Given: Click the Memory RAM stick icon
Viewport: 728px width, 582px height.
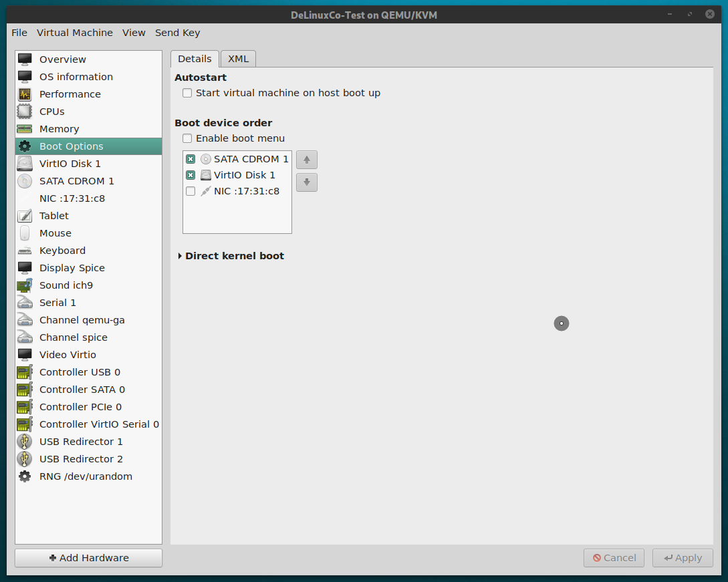Looking at the screenshot, I should coord(25,129).
